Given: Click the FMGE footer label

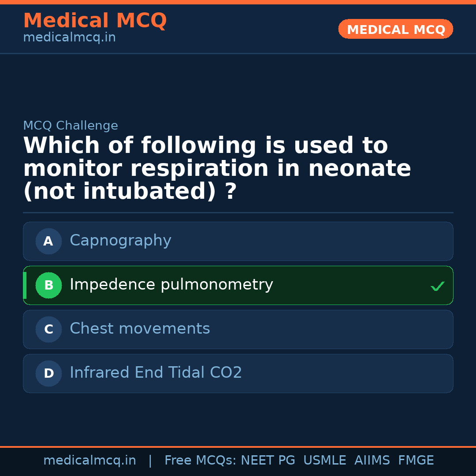Looking at the screenshot, I should point(416,461).
